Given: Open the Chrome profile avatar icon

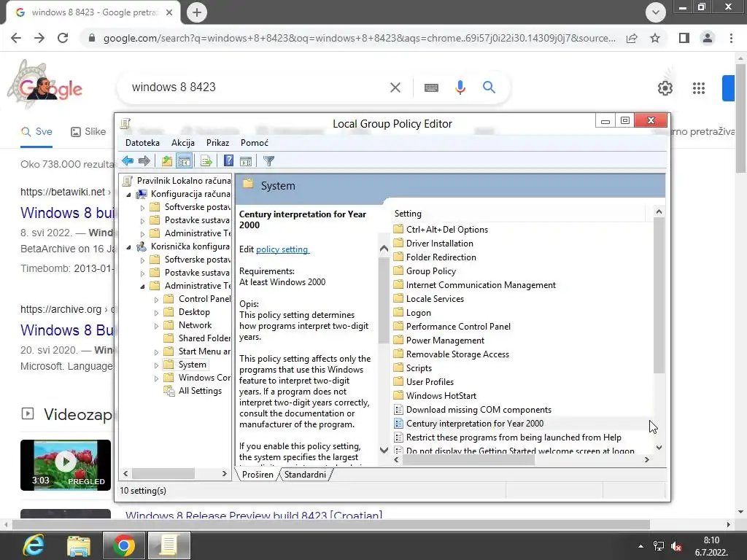Looking at the screenshot, I should click(x=708, y=38).
